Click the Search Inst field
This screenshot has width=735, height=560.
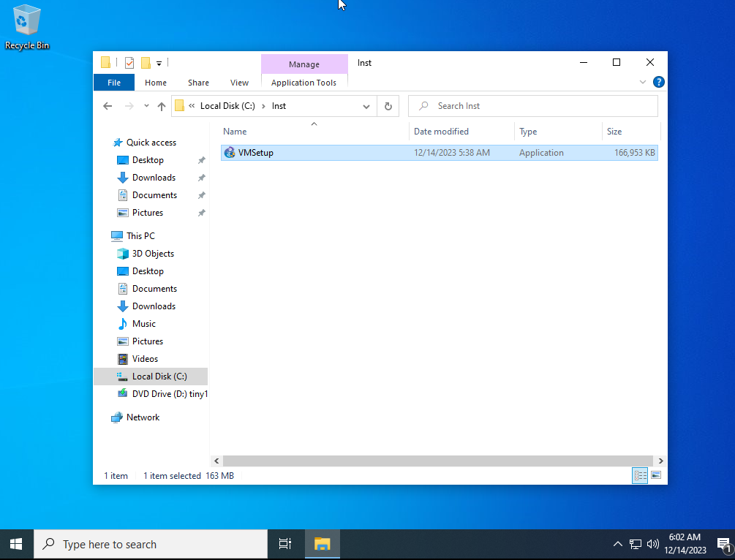[x=533, y=106]
